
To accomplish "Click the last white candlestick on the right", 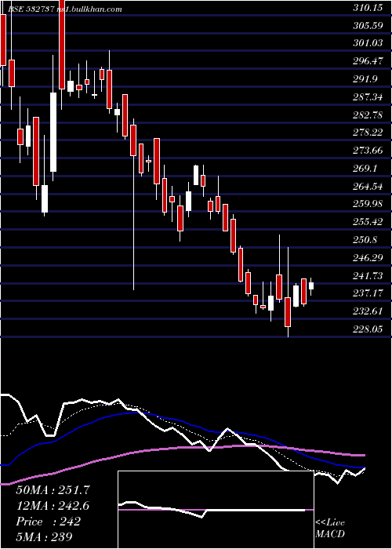I will pyautogui.click(x=310, y=285).
